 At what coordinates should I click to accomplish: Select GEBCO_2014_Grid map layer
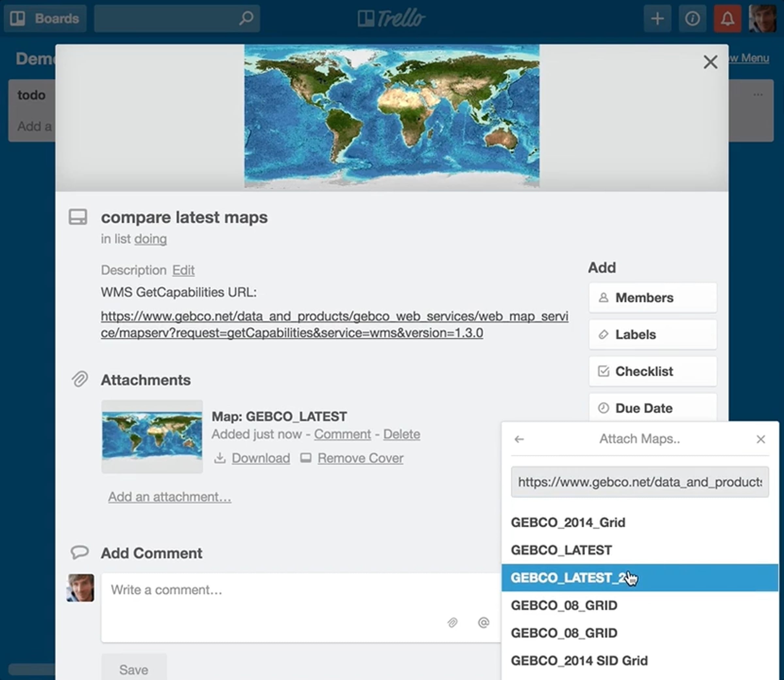[640, 523]
